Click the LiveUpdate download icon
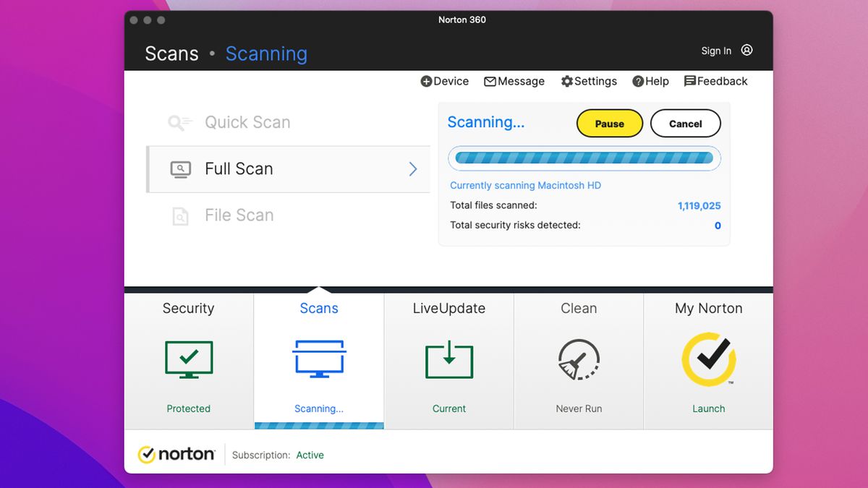Viewport: 868px width, 488px height. [x=448, y=359]
